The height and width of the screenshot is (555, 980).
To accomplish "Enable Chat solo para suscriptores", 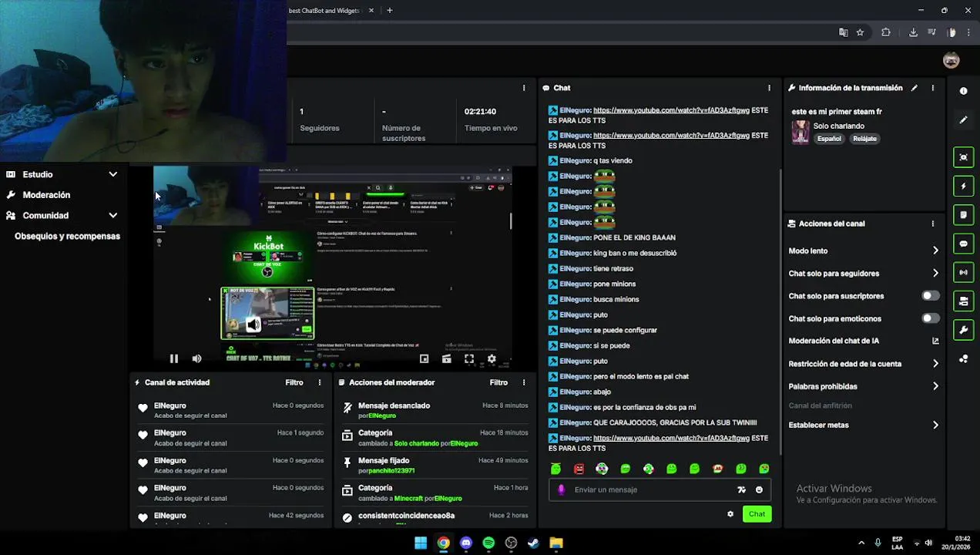I will click(931, 296).
